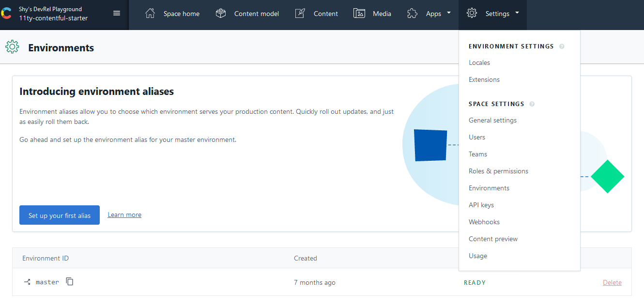Click the Content pencil icon
Screen dimensions: 644x308
300,14
